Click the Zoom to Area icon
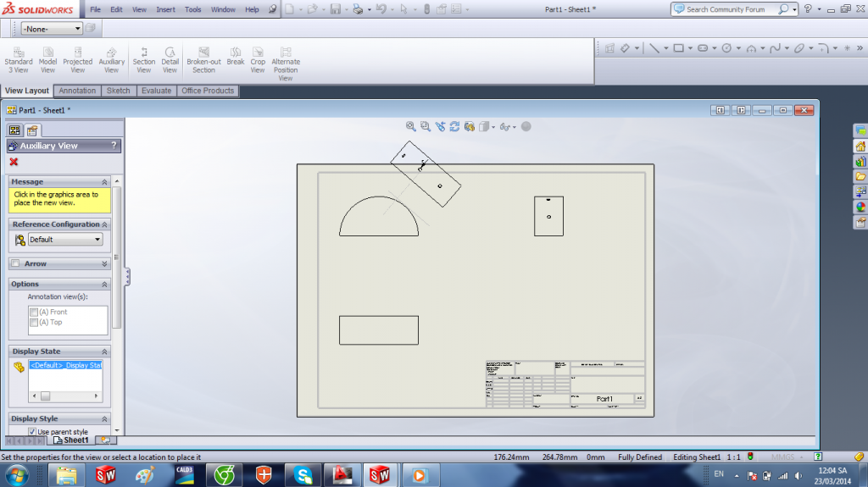This screenshot has width=868, height=487. coord(426,127)
